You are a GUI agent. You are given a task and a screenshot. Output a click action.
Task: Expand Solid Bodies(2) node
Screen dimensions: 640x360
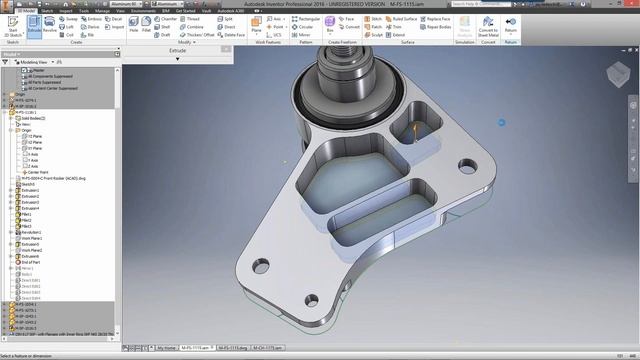coord(11,118)
